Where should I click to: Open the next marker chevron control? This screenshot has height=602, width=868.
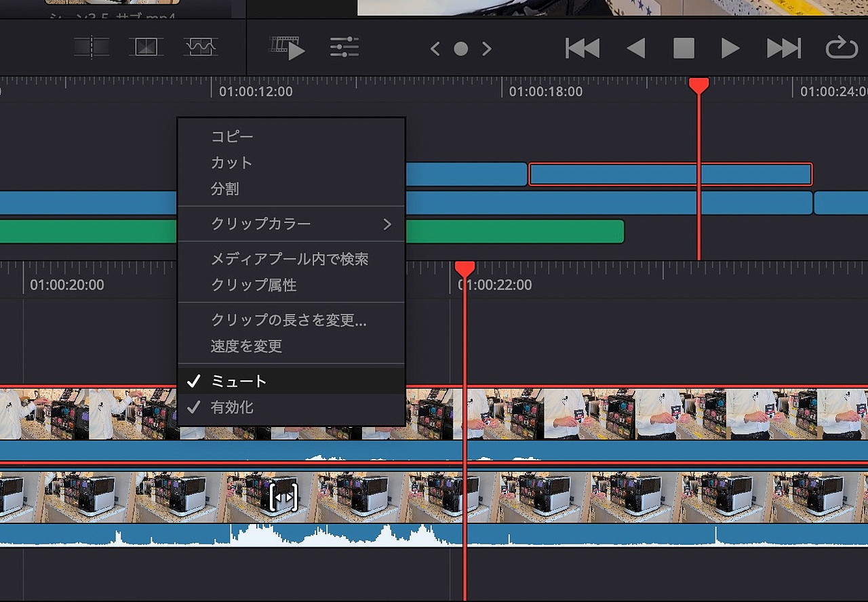click(487, 48)
